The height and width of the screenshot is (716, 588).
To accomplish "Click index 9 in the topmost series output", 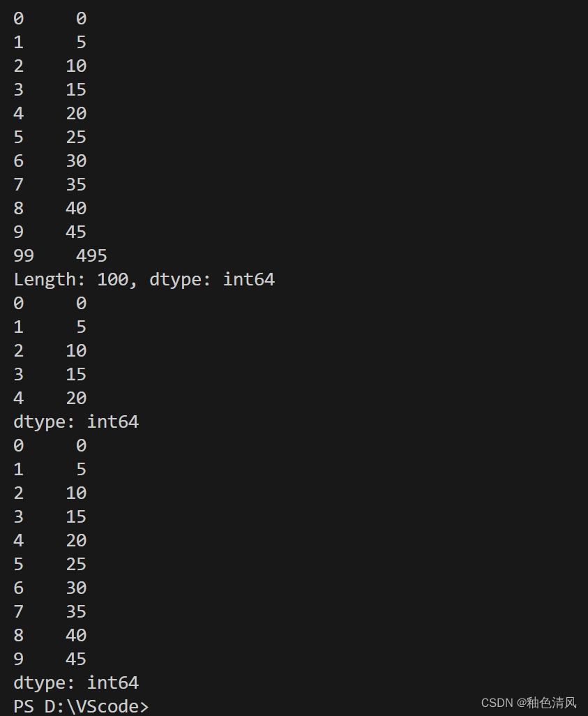I will pos(18,232).
